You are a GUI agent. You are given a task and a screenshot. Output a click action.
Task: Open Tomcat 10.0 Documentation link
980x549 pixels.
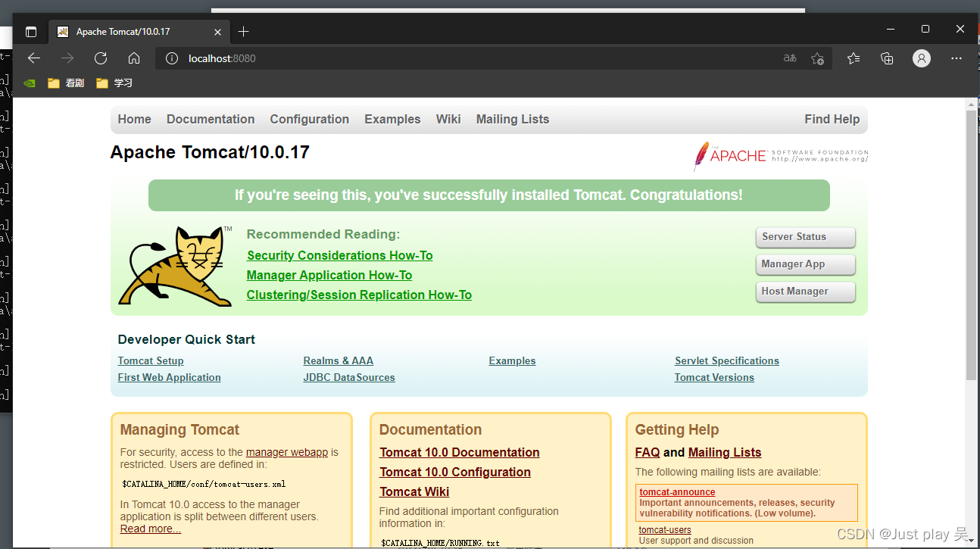(x=460, y=453)
